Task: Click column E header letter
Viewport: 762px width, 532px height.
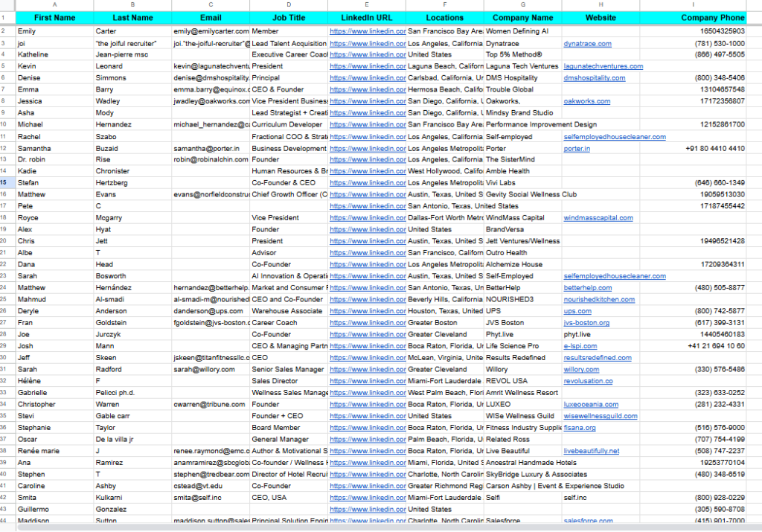Action: coord(366,5)
